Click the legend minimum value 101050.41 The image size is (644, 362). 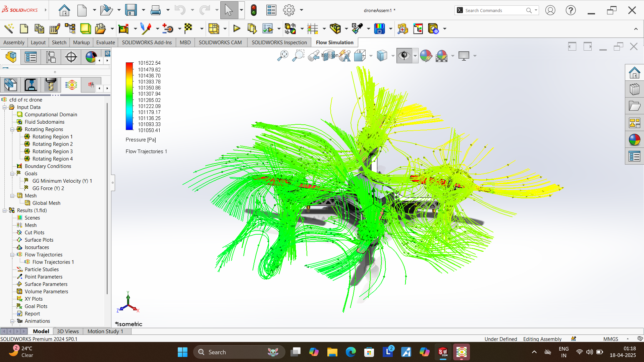(x=149, y=130)
